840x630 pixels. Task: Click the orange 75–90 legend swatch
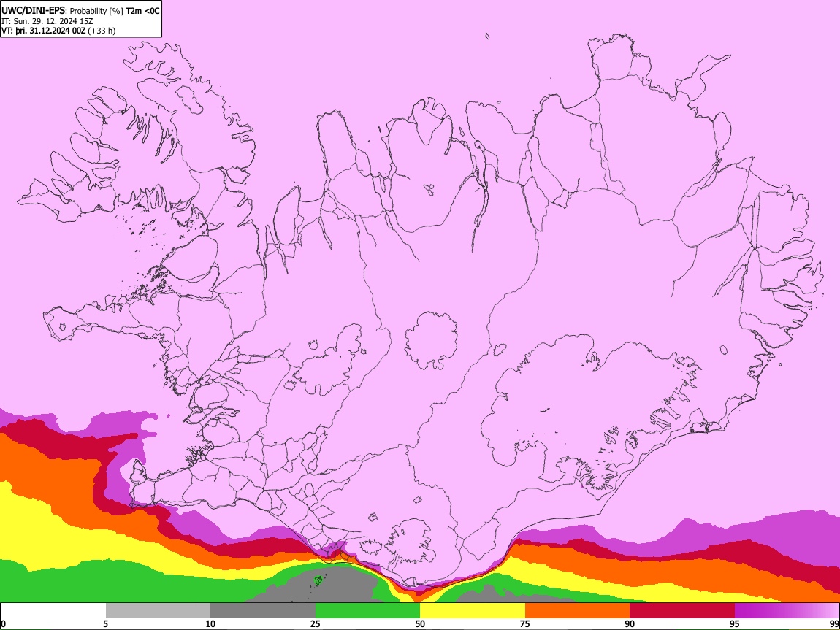click(577, 611)
